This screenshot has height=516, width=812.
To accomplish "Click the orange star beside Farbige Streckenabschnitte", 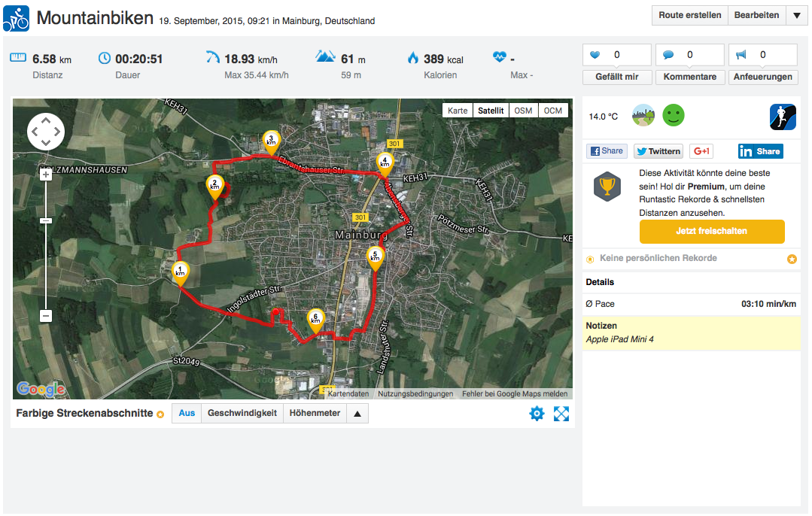I will (160, 414).
